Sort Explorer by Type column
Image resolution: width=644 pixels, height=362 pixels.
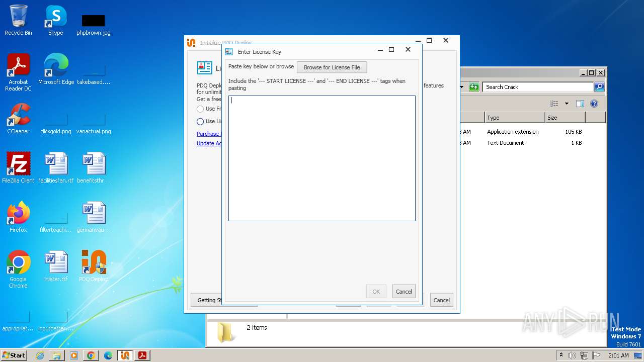[515, 118]
